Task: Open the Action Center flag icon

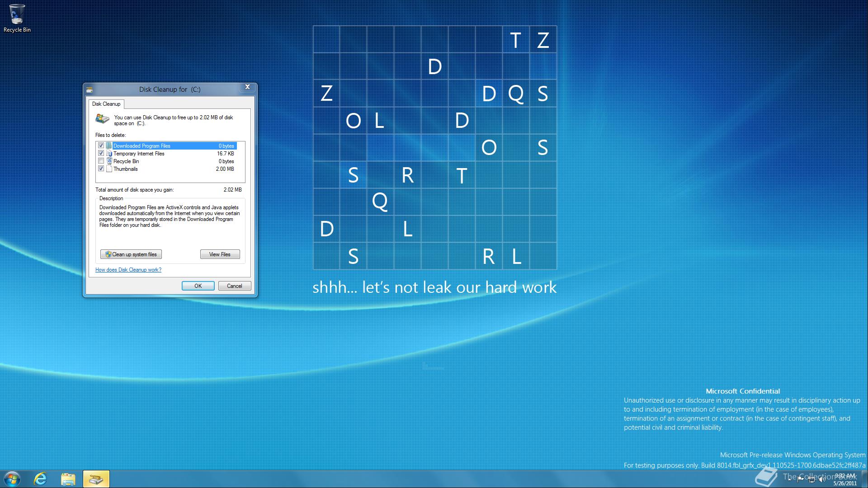Action: click(801, 479)
